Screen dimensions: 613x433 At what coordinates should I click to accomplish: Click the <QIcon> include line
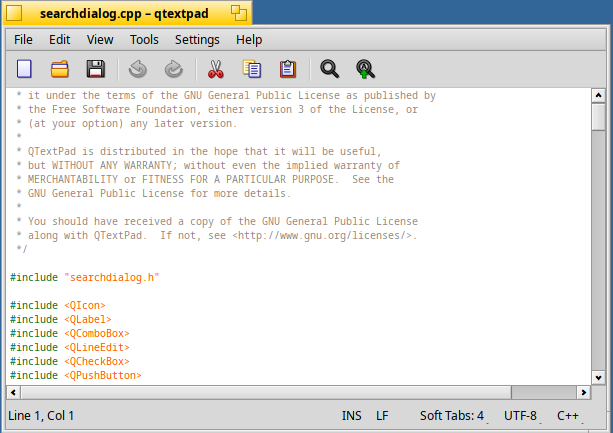pos(57,305)
